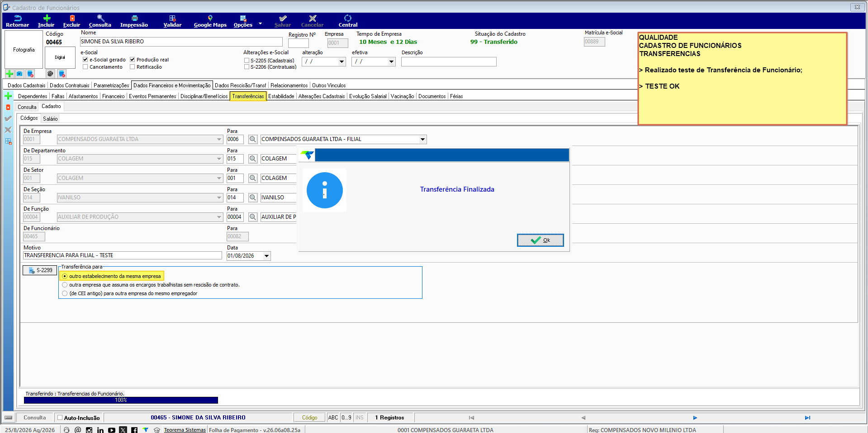Open the Teorema Sistemas link

click(x=185, y=430)
